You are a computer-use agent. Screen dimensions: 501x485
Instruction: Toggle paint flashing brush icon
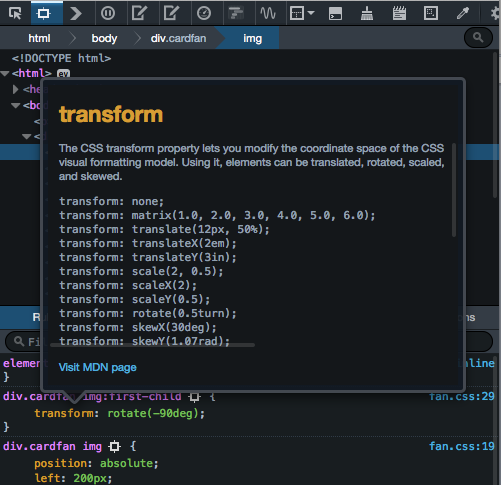(367, 14)
